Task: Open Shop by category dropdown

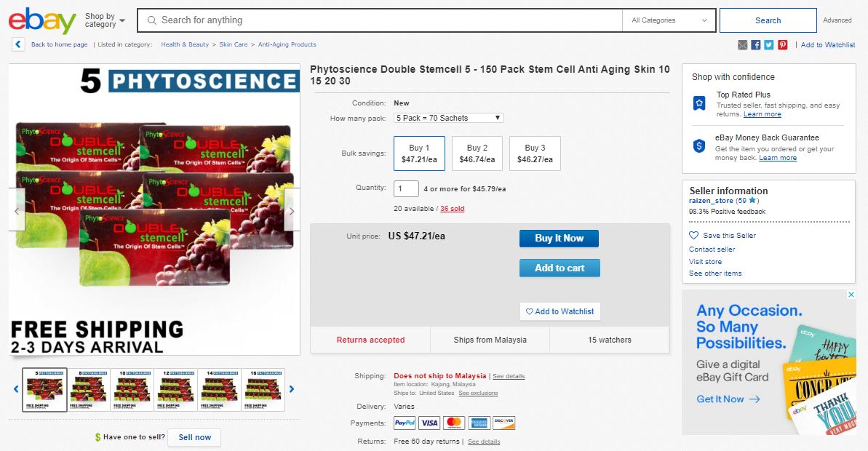Action: 105,20
